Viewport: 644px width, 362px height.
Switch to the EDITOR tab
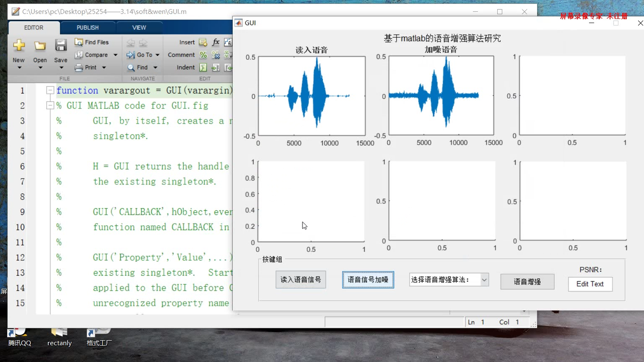(34, 28)
